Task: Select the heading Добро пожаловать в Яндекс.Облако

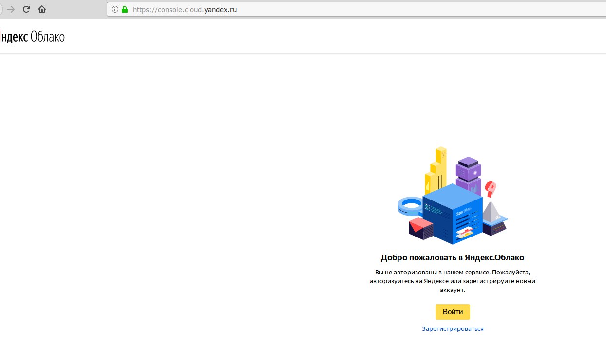Action: tap(453, 258)
